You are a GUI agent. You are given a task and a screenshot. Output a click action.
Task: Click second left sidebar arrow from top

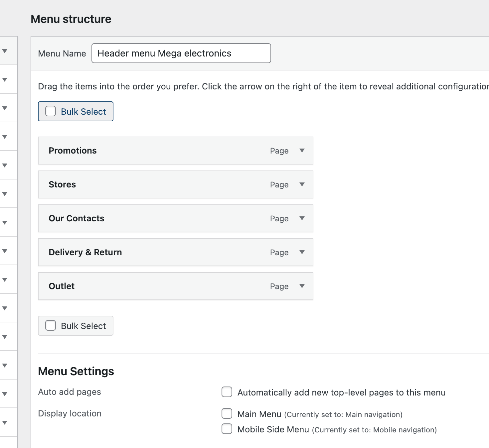click(x=5, y=79)
